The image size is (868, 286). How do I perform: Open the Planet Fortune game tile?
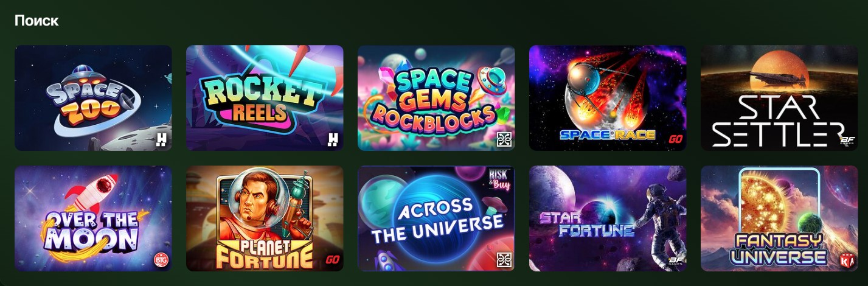(265, 218)
